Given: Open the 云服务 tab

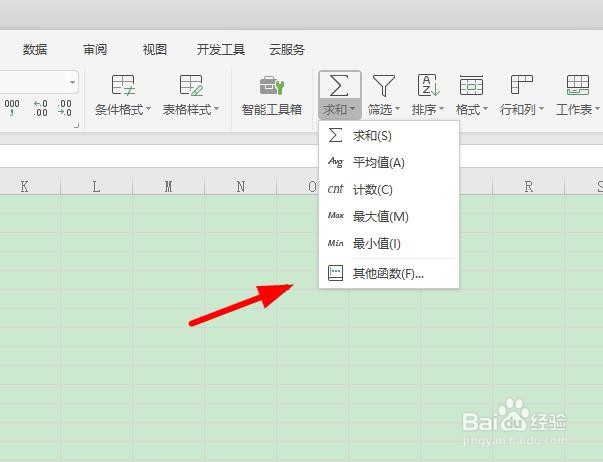Looking at the screenshot, I should click(x=287, y=50).
